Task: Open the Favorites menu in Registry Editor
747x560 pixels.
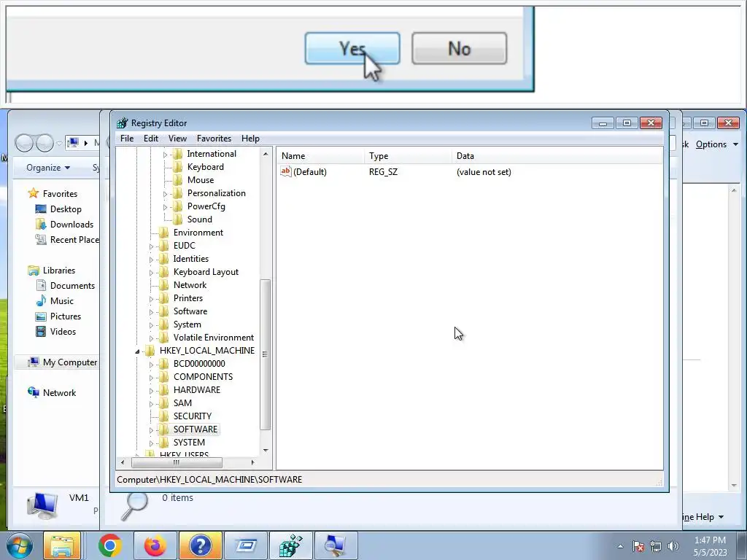Action: tap(214, 138)
